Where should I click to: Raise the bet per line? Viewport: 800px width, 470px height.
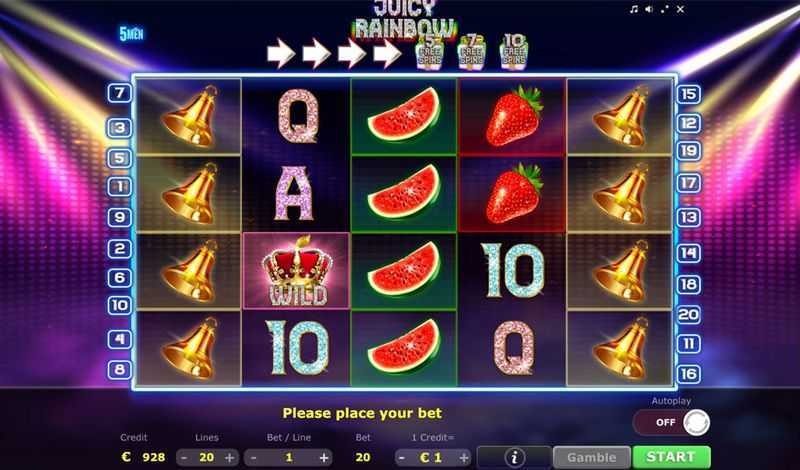[323, 458]
